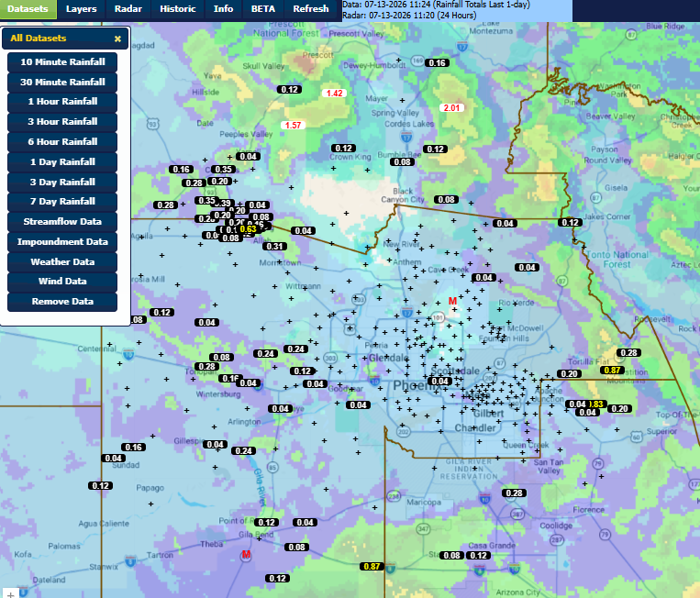Click the yellow 0.87 gauge on Interstate 8

372,567
